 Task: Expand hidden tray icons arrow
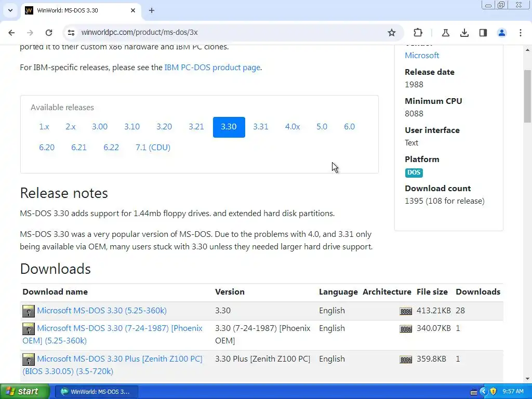coord(484,392)
